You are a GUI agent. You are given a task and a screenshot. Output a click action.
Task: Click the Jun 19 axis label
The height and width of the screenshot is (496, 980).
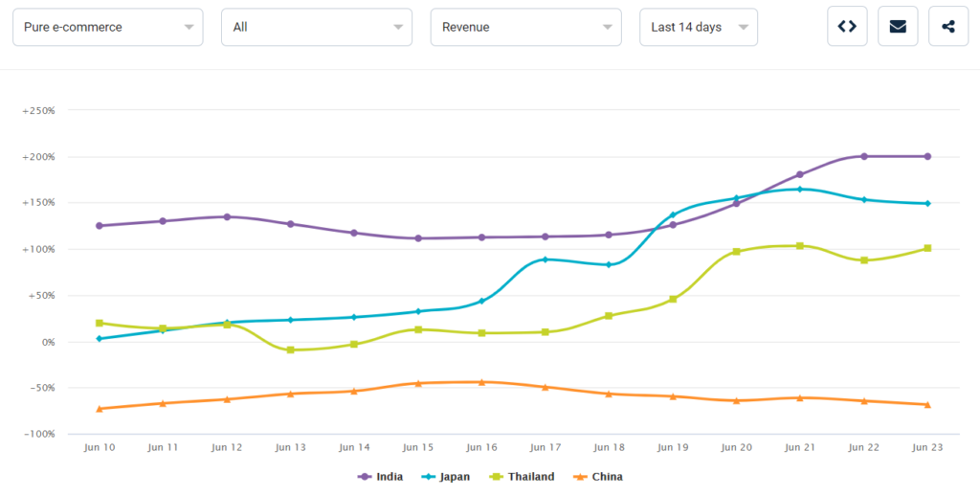click(x=673, y=447)
